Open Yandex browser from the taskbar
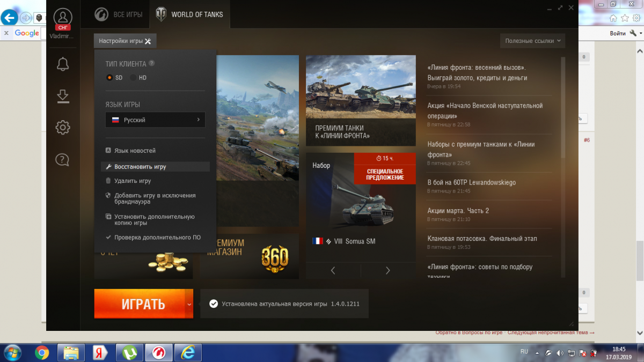Viewport: 644px width, 362px height. tap(100, 352)
